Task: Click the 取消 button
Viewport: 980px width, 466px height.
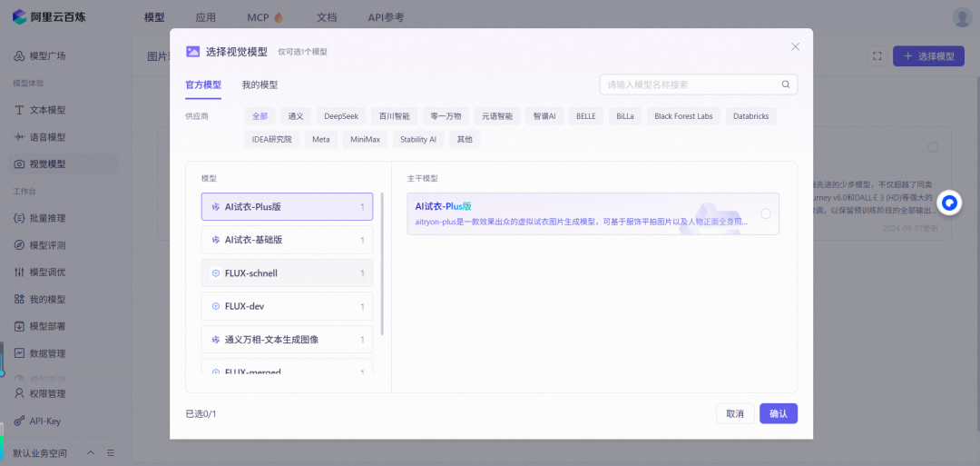Action: [735, 413]
